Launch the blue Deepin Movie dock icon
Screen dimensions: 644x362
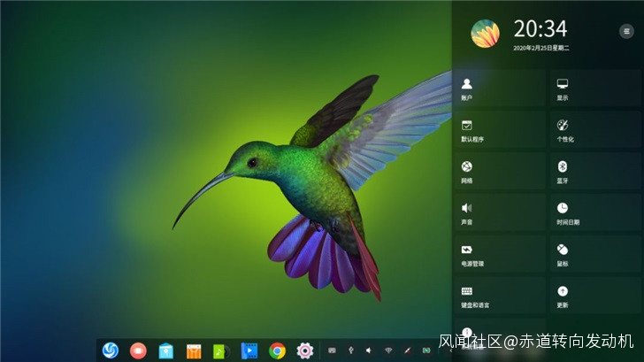(x=249, y=350)
